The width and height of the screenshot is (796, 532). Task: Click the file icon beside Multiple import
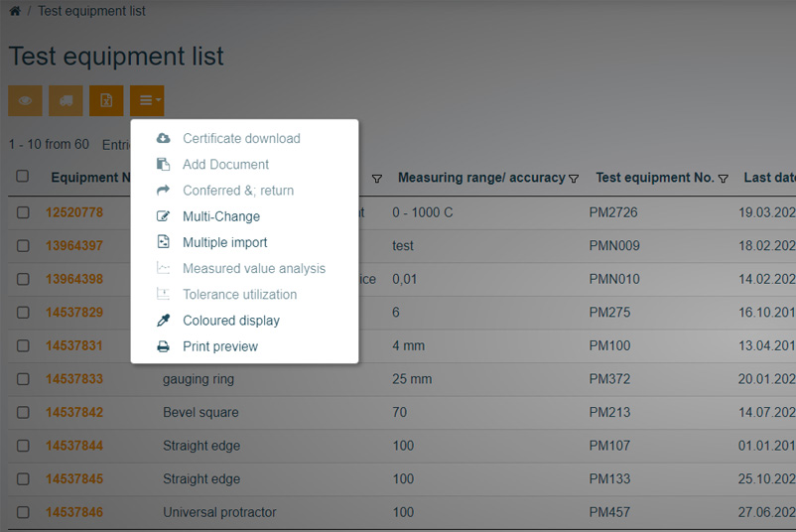[164, 242]
